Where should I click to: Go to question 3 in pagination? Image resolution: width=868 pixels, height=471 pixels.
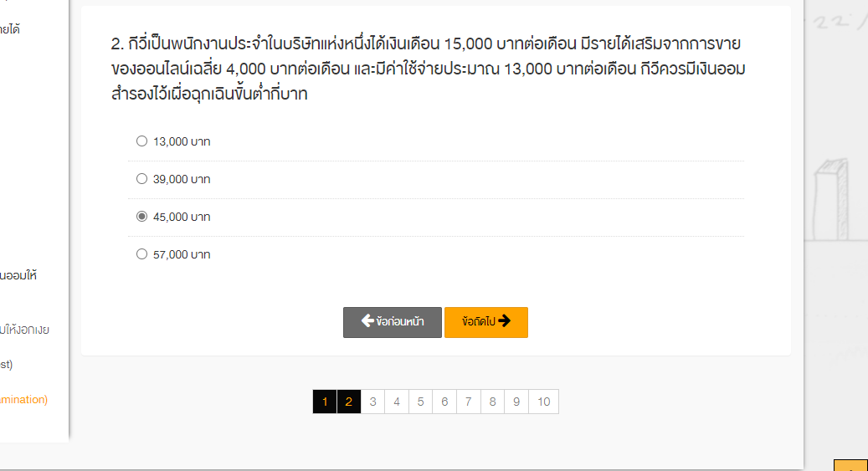372,402
